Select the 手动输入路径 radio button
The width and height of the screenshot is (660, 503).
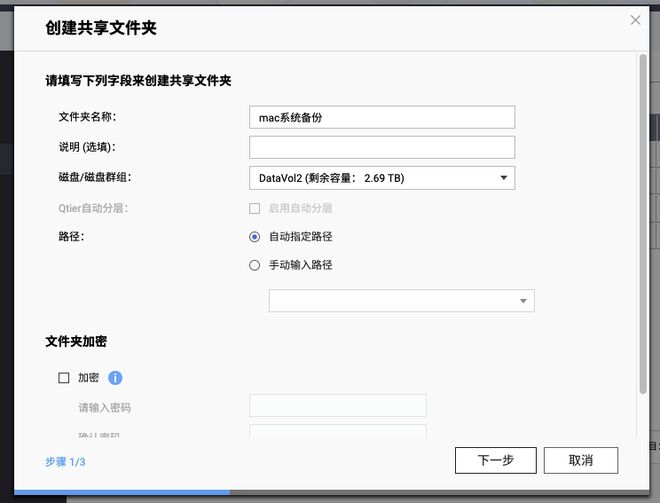pos(254,265)
